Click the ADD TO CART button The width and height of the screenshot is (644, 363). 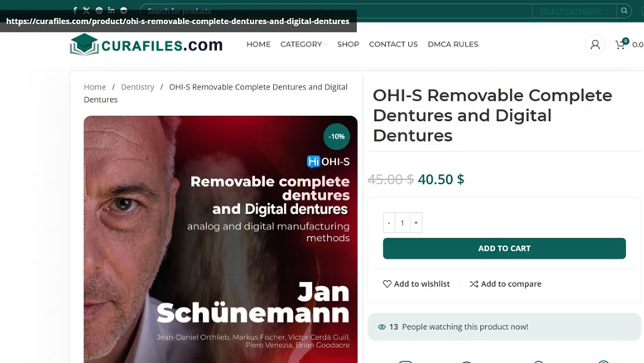504,249
